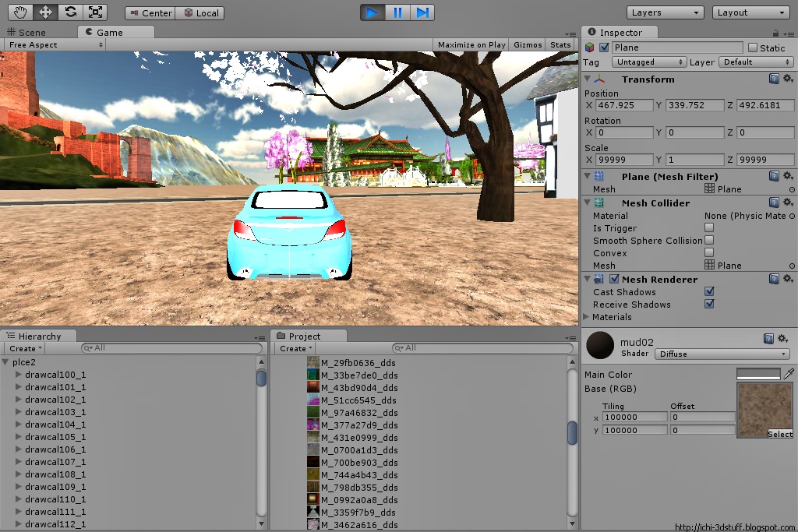798x532 pixels.
Task: Open the Layers dropdown
Action: (x=664, y=12)
